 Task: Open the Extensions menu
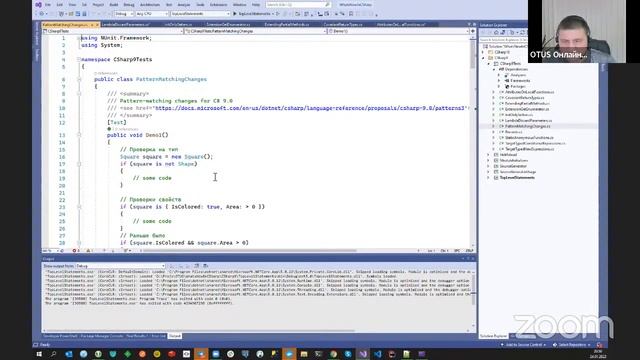coord(218,4)
